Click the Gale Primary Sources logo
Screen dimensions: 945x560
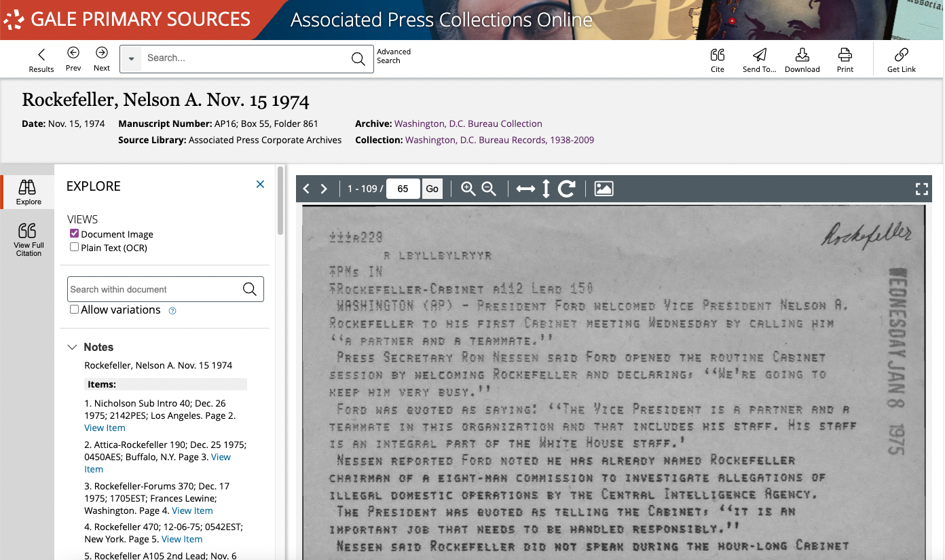pos(127,20)
